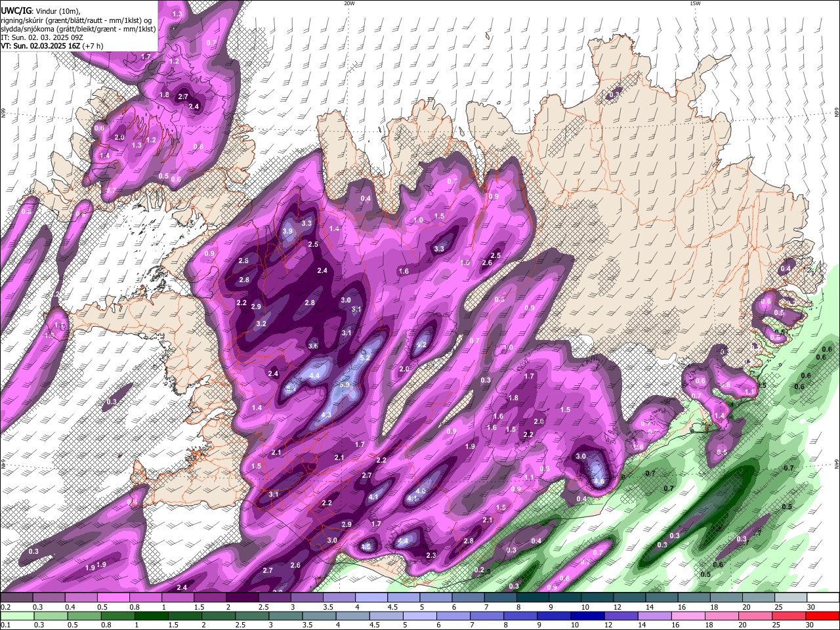Viewport: 840px width, 630px height.
Task: Select upper scale swatch between 0.2 and 0.3
Action: pos(16,597)
